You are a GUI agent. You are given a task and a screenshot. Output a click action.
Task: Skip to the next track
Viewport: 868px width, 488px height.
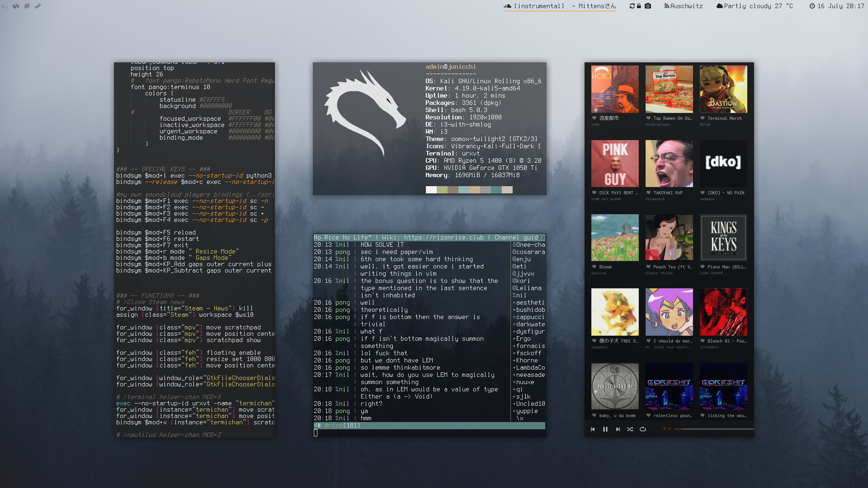(618, 429)
